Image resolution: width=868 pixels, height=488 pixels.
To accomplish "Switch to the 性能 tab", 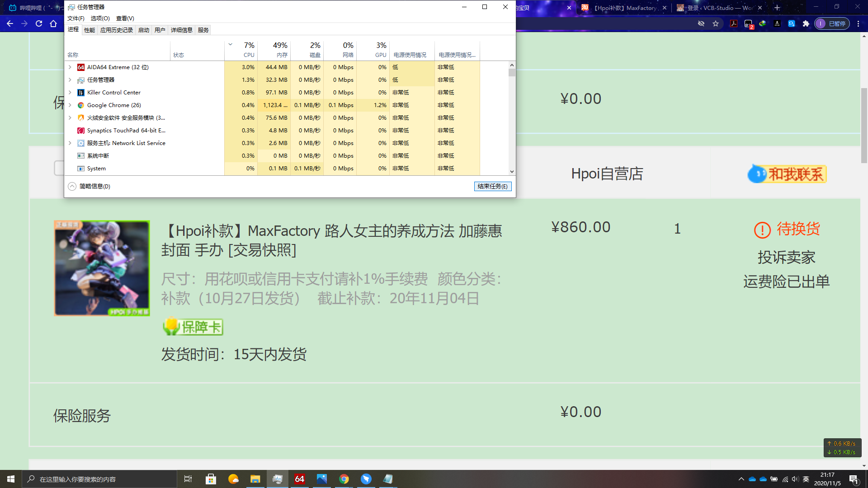I will click(90, 30).
